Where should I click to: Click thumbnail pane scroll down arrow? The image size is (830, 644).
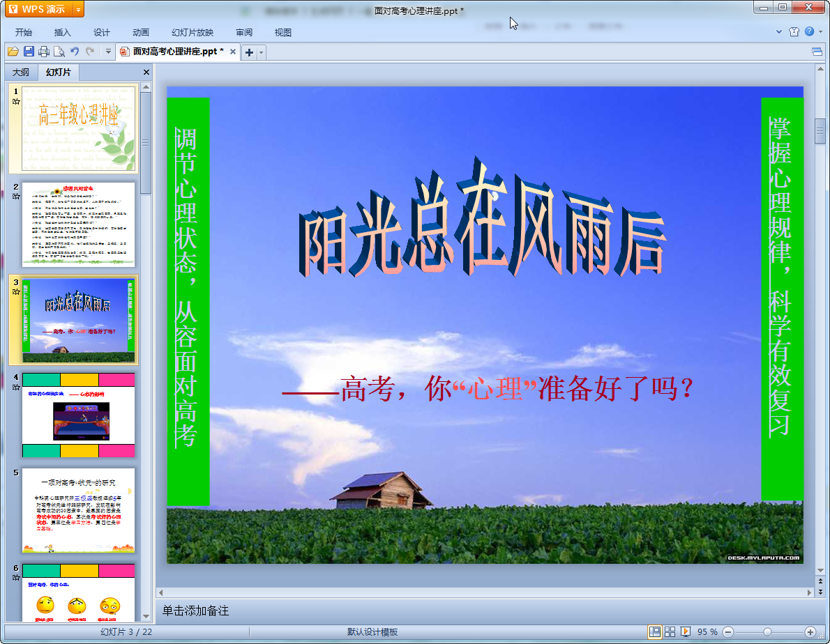146,617
